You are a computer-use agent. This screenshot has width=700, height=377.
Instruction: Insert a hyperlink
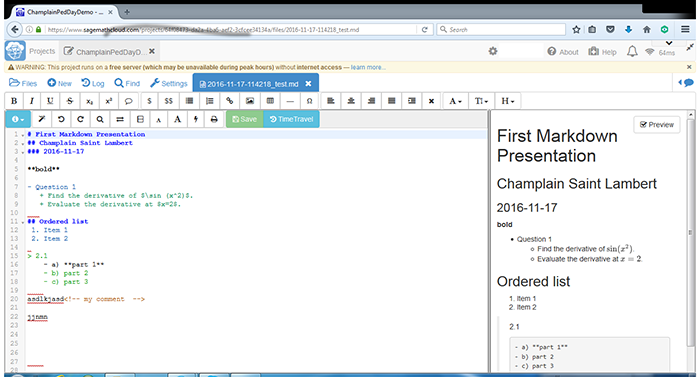point(229,101)
